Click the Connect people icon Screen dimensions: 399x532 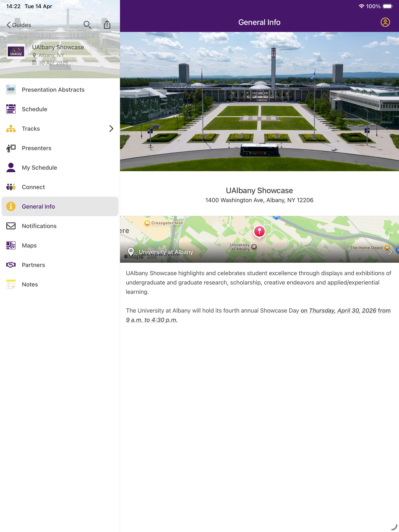[x=11, y=187]
